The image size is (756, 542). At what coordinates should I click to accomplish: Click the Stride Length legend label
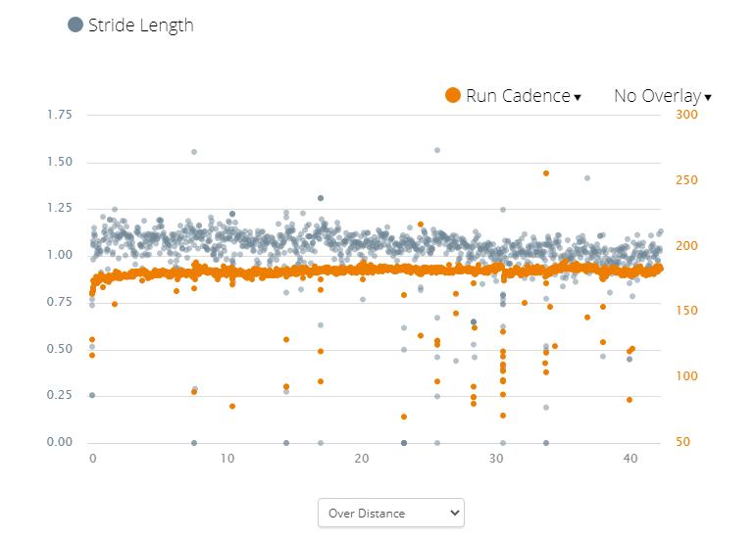140,25
